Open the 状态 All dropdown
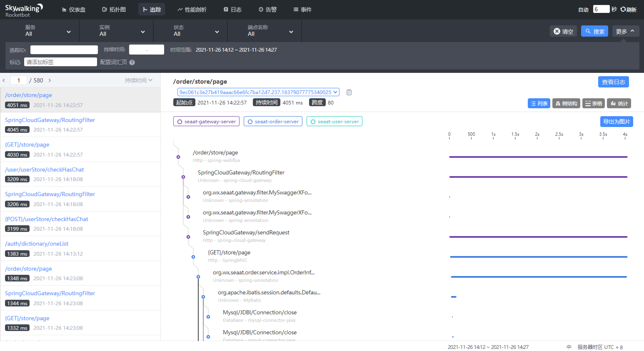 [x=191, y=31]
